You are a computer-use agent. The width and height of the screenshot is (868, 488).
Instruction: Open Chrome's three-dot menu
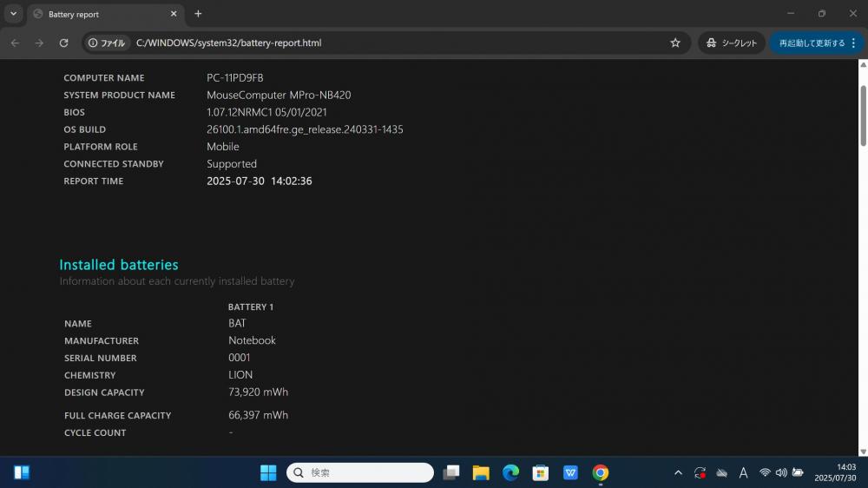coord(853,43)
